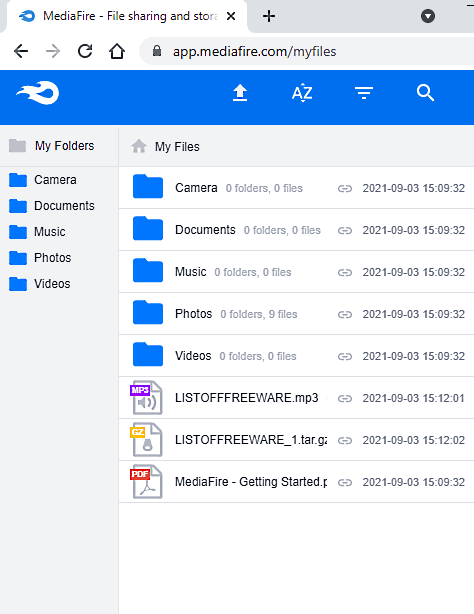Screen dimensions: 474x614
Task: Open the Camera folder name in list
Action: click(x=196, y=188)
